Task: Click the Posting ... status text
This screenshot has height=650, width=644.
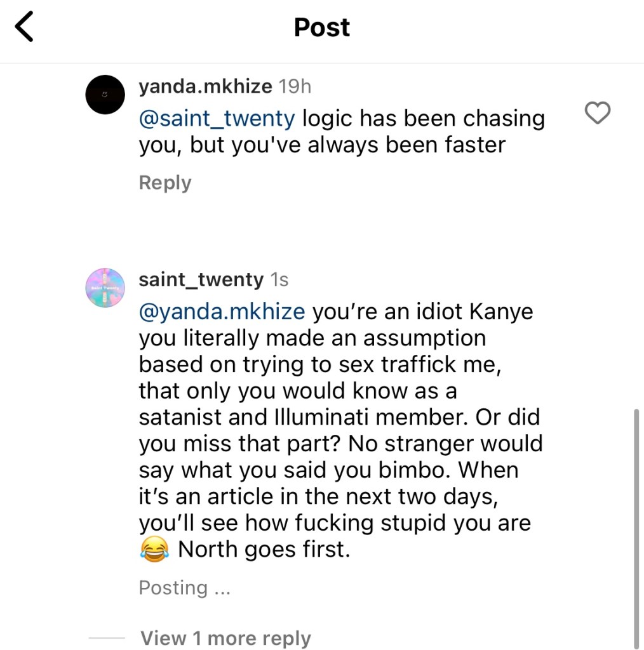Action: (x=184, y=588)
